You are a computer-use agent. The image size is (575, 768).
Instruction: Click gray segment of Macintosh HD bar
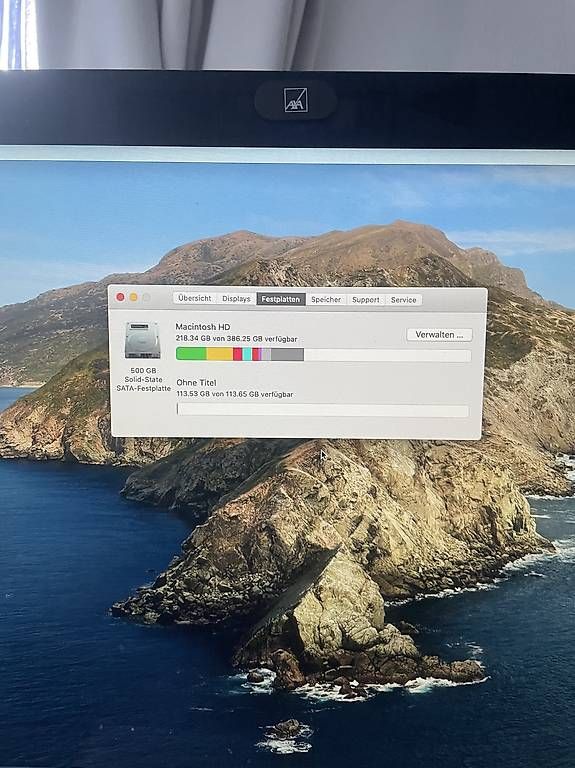[287, 354]
